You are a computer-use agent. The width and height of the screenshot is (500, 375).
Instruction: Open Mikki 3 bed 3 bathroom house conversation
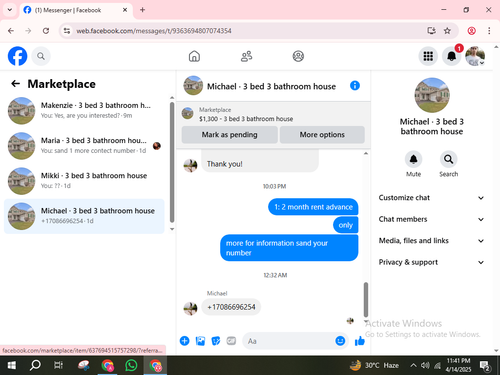pyautogui.click(x=84, y=181)
